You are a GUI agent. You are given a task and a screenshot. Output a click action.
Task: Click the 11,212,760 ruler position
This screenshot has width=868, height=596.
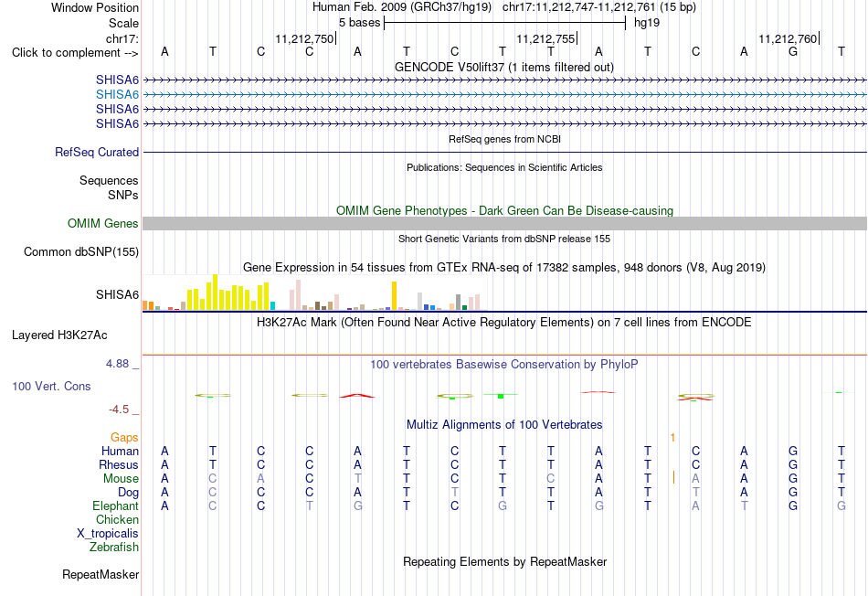788,38
